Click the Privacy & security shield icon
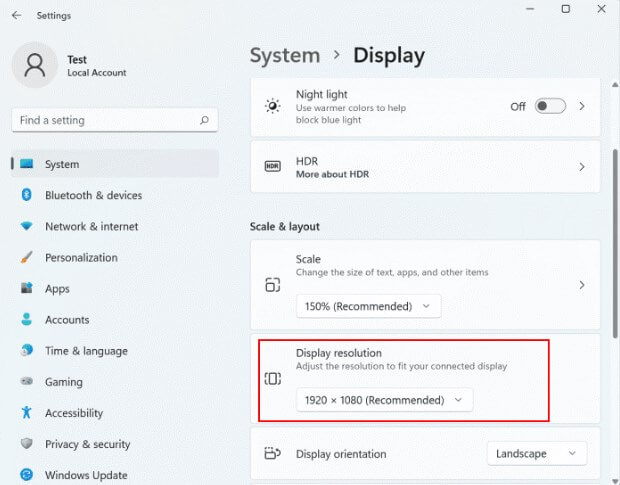Viewport: 620px width, 485px height. coord(26,444)
